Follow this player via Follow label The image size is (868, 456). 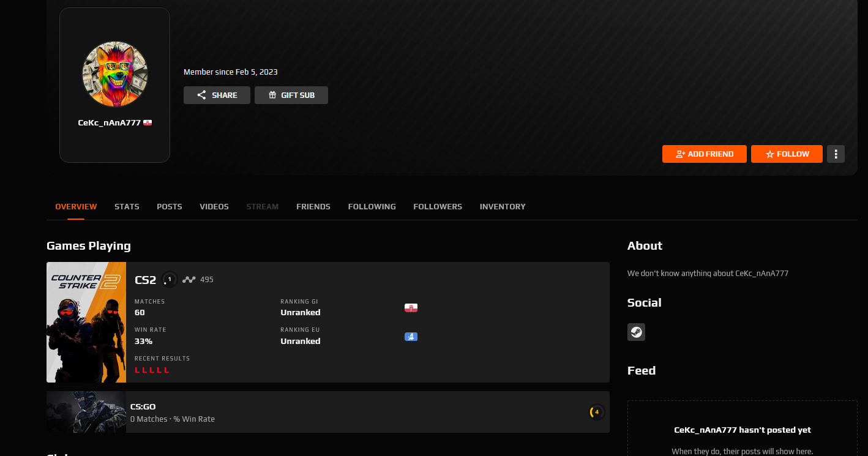coord(793,154)
